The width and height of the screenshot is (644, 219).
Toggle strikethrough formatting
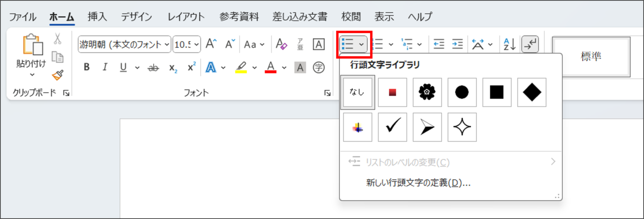coord(153,68)
